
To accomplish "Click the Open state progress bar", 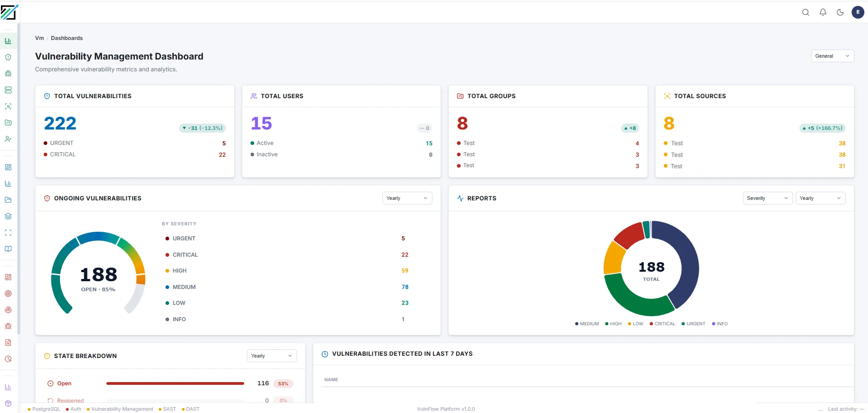I will pyautogui.click(x=175, y=383).
